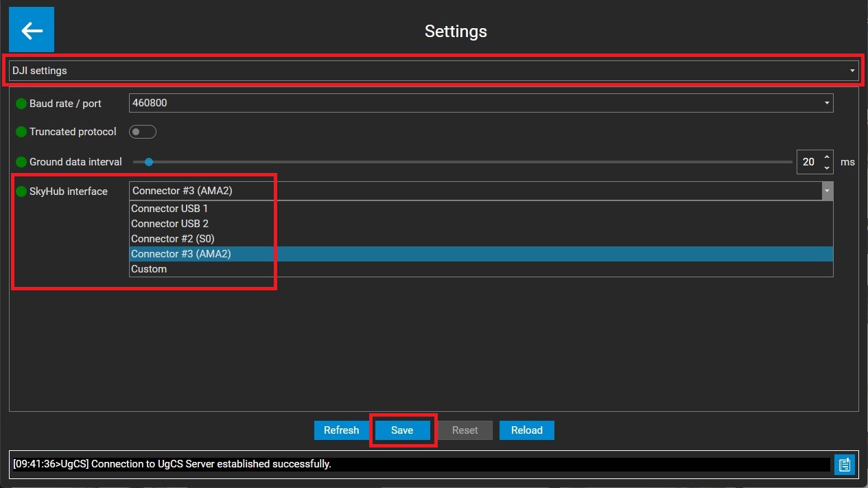Select Connector #3 (AMA2) highlighted option
The width and height of the screenshot is (868, 488).
click(481, 254)
